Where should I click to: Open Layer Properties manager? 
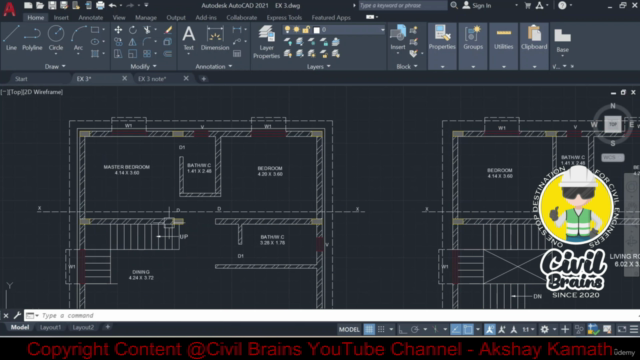[x=267, y=42]
